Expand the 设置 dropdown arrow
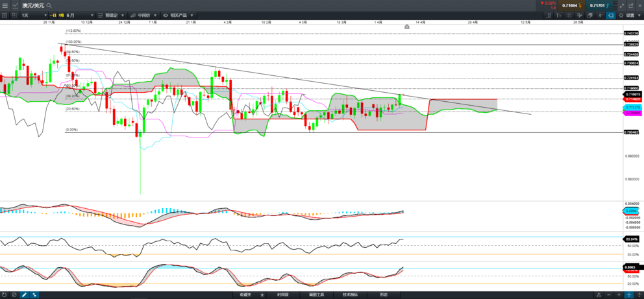Screen dimensions: 644x299 tap(639, 15)
